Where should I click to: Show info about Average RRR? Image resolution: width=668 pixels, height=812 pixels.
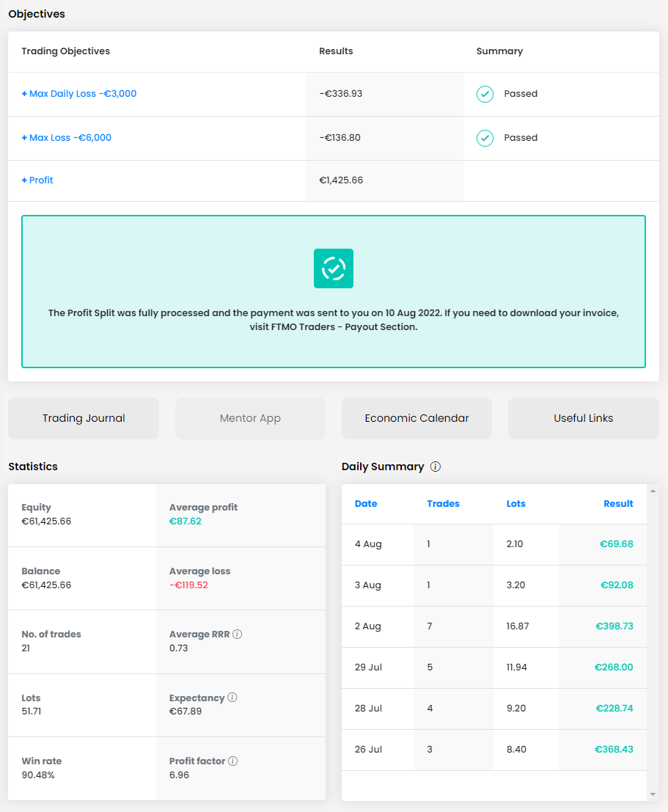(x=237, y=634)
